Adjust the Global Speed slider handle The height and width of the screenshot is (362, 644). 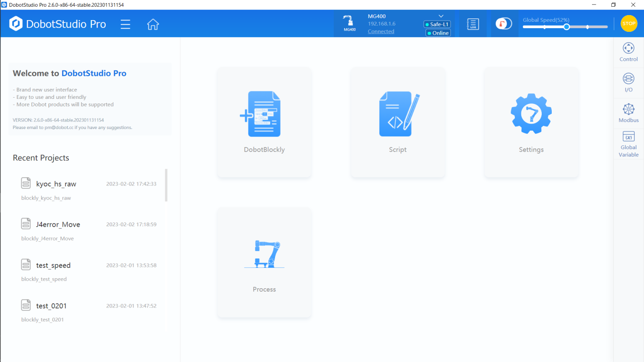point(566,27)
